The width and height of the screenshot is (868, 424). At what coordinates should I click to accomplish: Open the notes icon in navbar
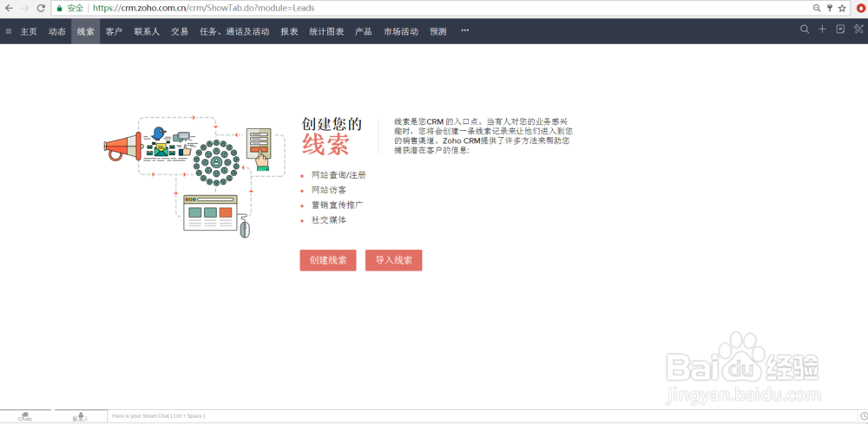tap(840, 29)
